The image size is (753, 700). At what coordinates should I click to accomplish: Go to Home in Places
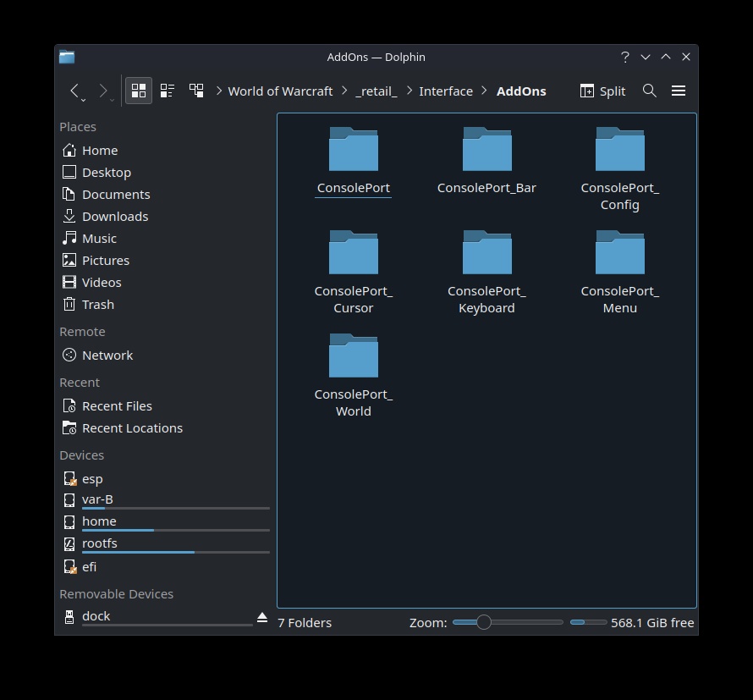pos(164,151)
